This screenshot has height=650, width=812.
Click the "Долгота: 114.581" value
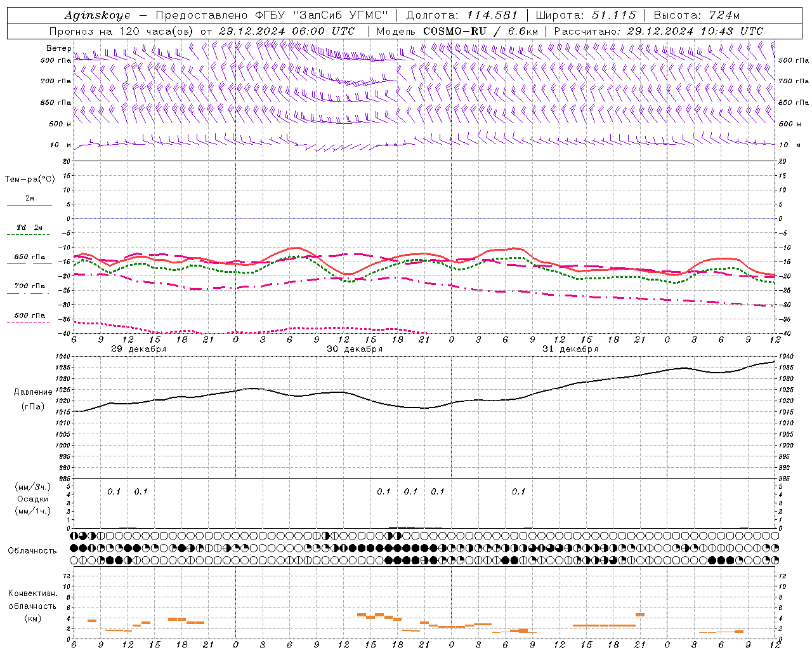pyautogui.click(x=462, y=15)
